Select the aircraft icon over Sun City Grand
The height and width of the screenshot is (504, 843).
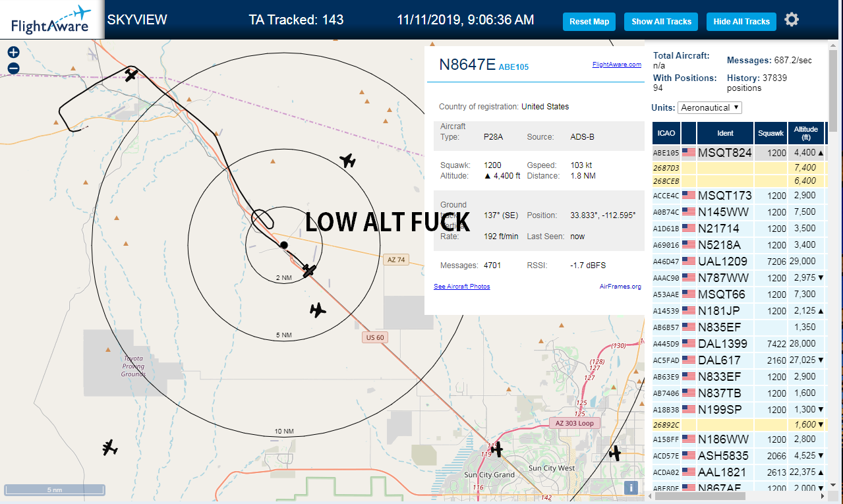click(x=497, y=449)
